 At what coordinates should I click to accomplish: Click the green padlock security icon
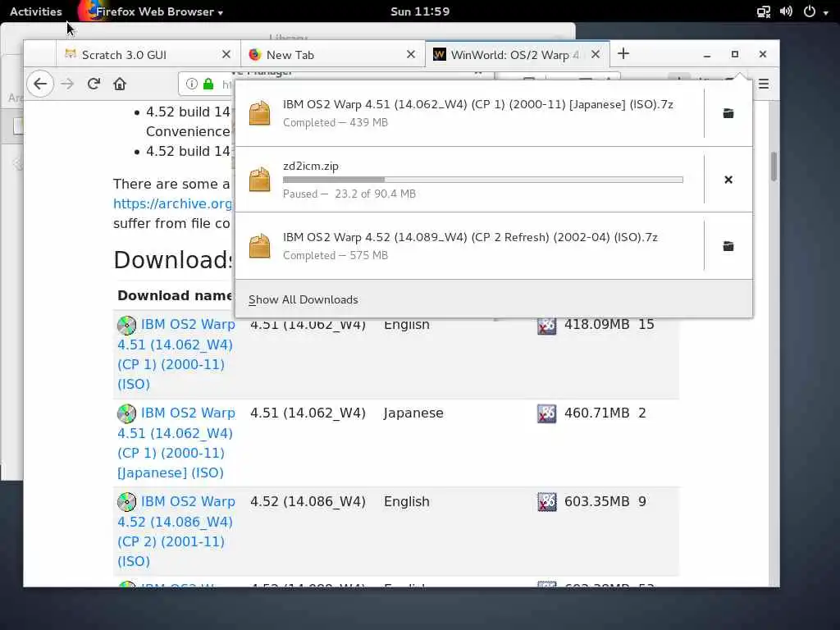208,84
